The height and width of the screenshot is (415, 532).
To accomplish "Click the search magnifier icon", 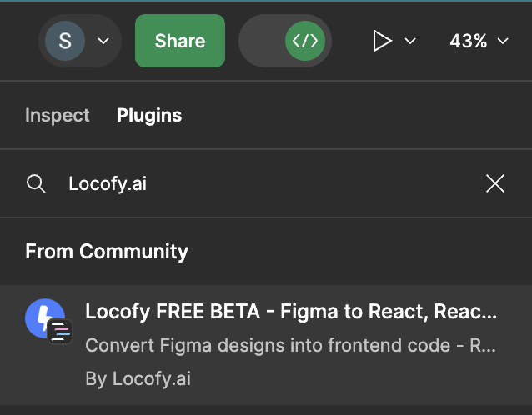I will pyautogui.click(x=36, y=183).
